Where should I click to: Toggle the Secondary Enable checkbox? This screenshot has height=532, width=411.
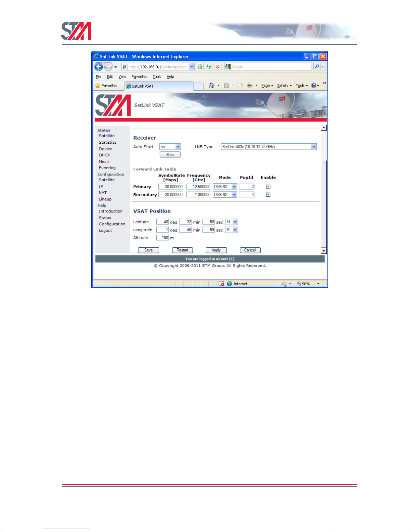click(268, 195)
